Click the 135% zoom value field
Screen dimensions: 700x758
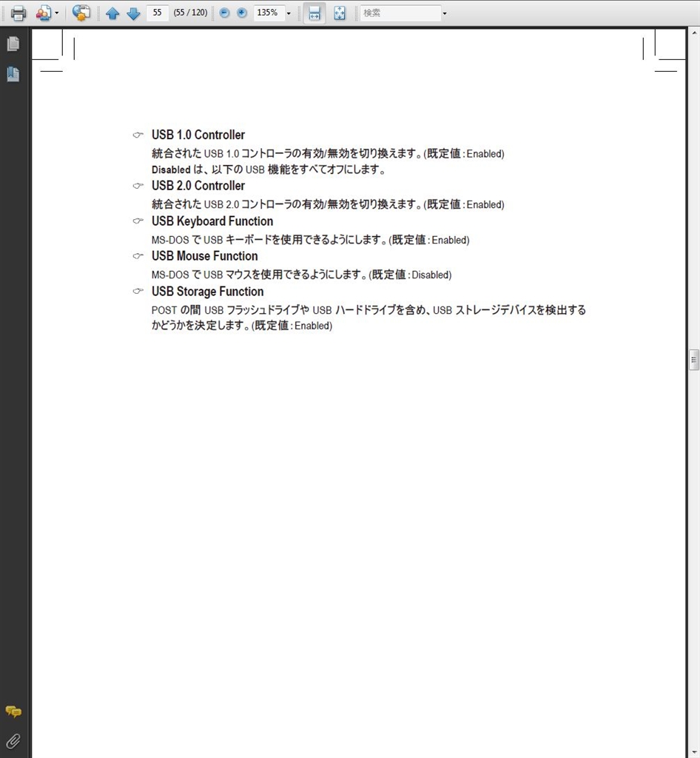pyautogui.click(x=268, y=13)
